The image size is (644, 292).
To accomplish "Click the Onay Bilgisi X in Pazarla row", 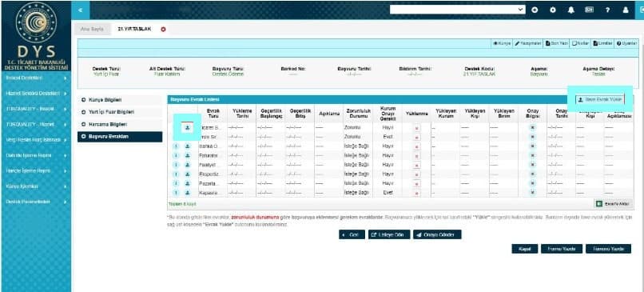I will (532, 183).
